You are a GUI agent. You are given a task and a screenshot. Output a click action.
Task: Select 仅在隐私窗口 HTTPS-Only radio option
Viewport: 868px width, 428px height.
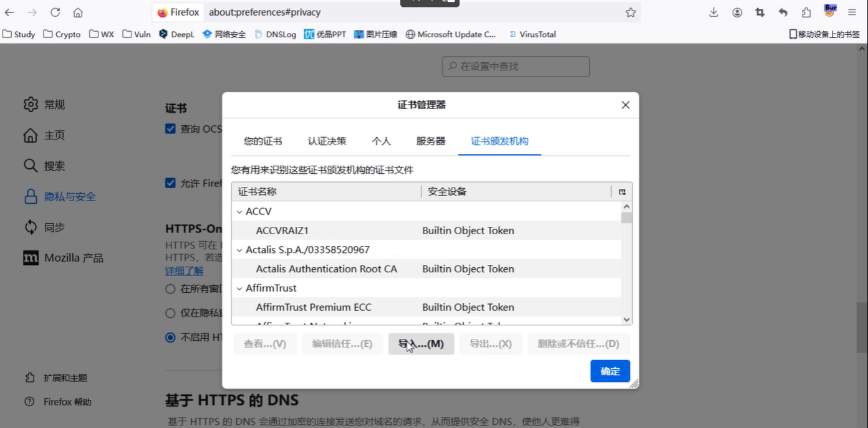[x=170, y=313]
